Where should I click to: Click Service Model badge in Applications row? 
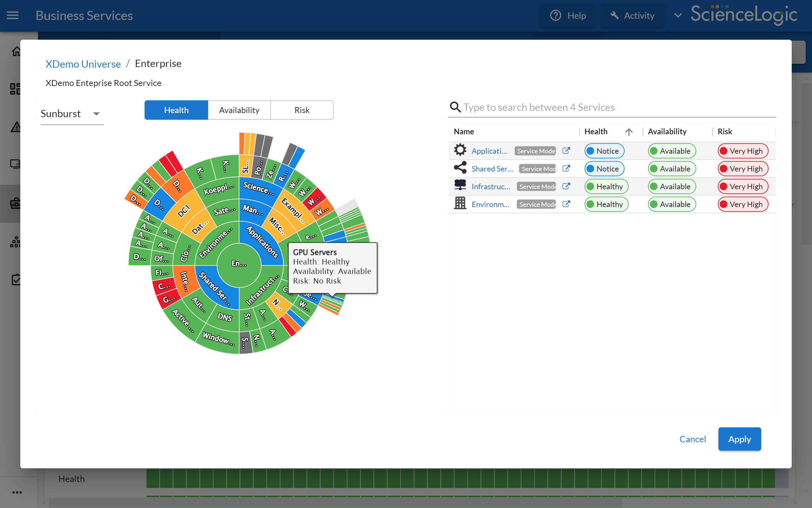[x=535, y=151]
